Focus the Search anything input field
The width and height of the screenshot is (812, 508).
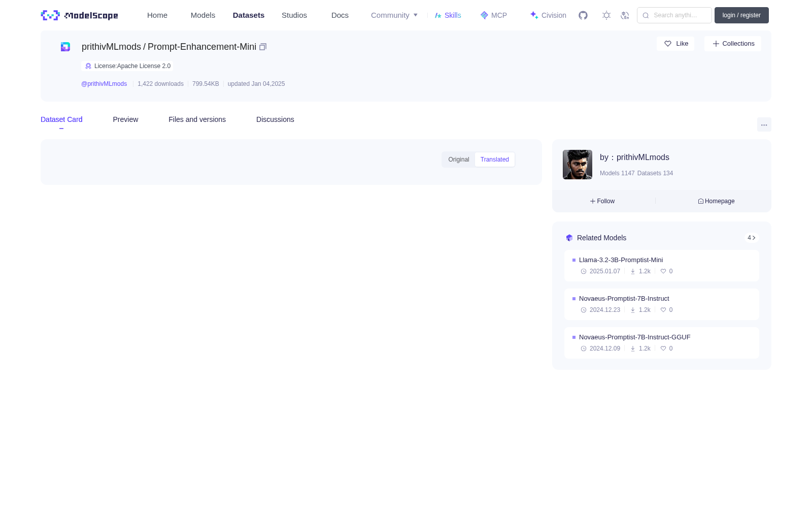[x=674, y=15]
